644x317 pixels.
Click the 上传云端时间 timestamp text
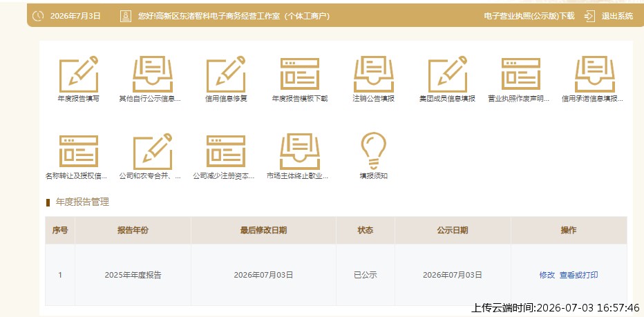point(556,307)
